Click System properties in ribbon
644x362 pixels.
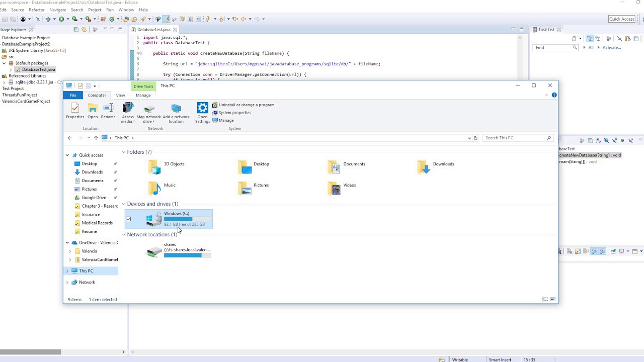click(x=231, y=113)
